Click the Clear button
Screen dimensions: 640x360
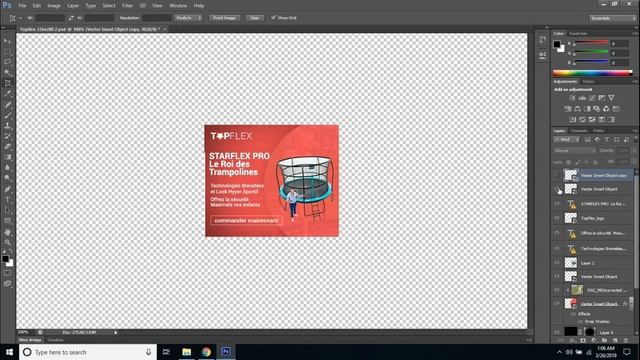254,18
